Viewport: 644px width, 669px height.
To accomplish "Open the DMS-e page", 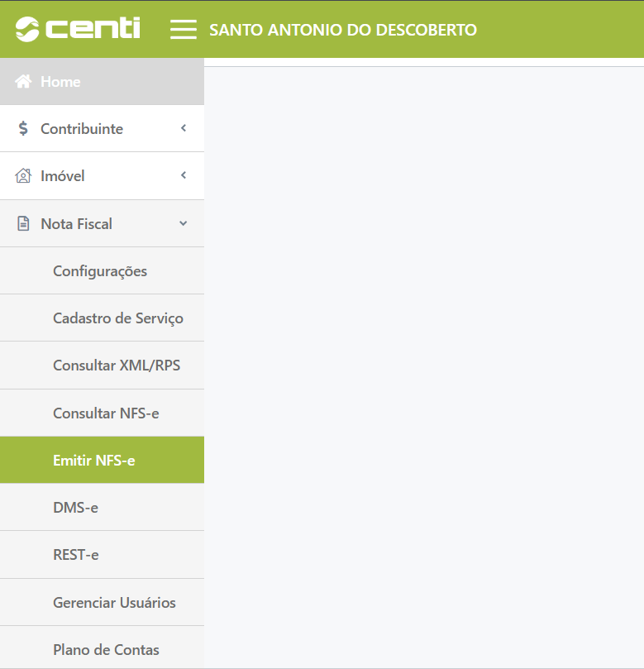I will click(75, 508).
